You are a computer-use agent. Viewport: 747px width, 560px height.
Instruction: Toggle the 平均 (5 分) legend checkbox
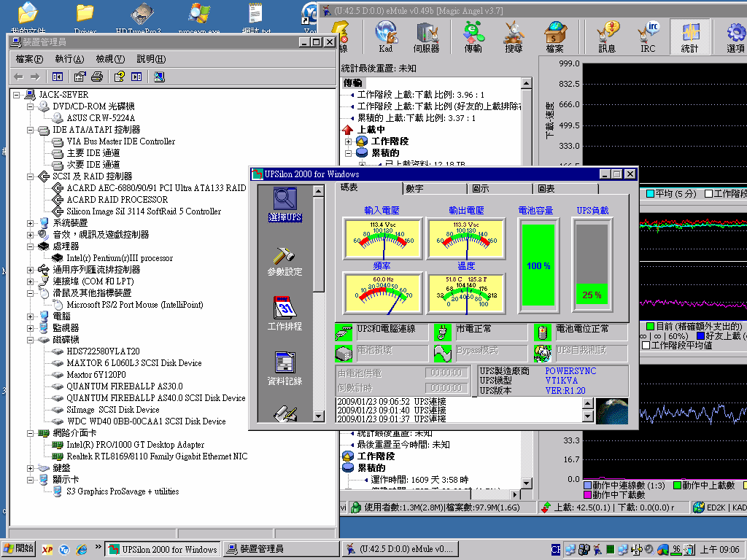click(x=650, y=194)
